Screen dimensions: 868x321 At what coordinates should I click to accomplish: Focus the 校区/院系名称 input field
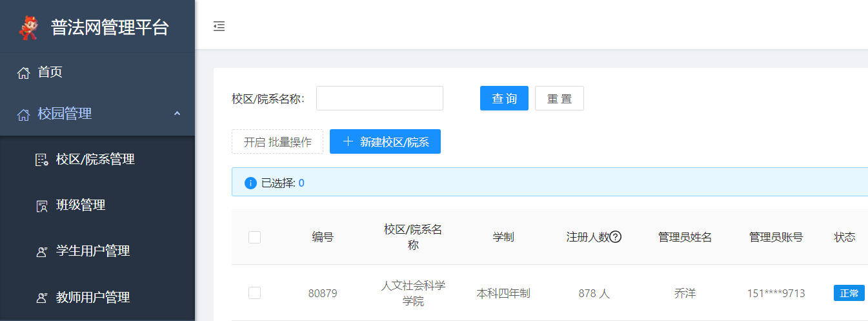click(x=379, y=98)
